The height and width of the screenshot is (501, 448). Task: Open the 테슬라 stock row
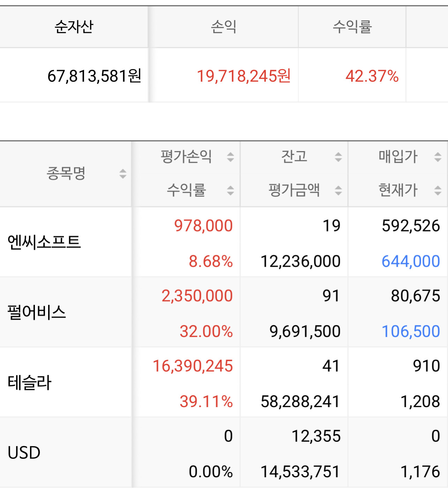(224, 382)
